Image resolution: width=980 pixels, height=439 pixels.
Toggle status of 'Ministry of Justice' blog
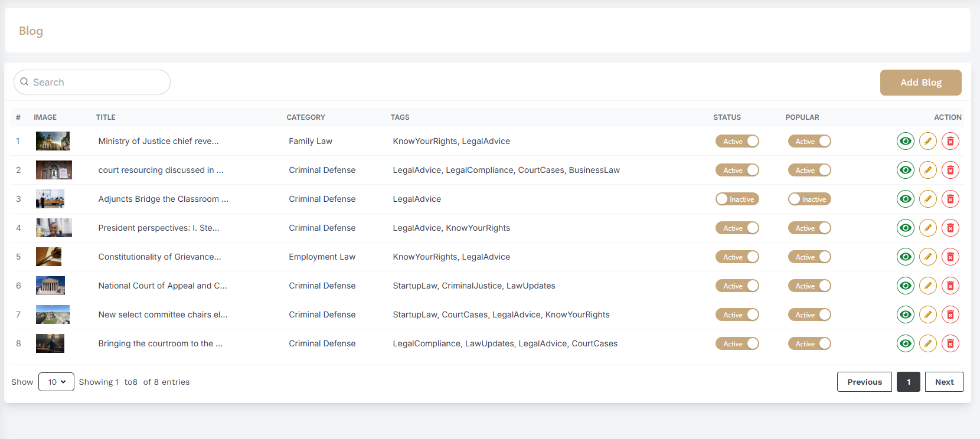pyautogui.click(x=737, y=141)
